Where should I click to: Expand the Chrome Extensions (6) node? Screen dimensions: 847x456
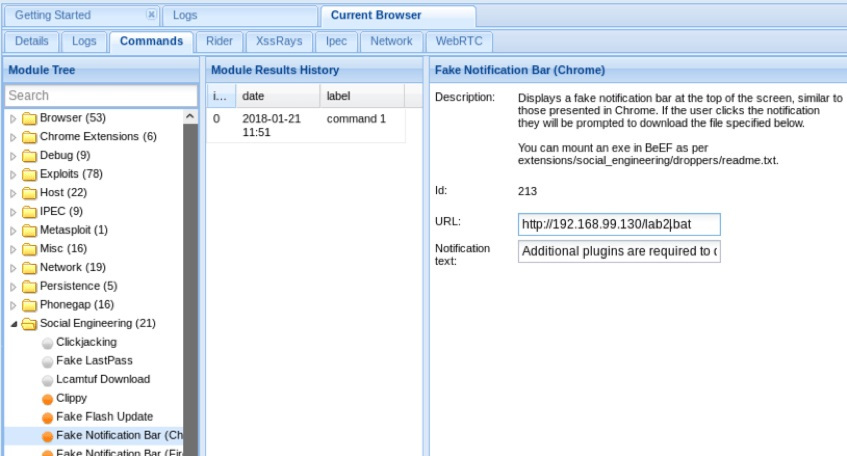point(13,137)
